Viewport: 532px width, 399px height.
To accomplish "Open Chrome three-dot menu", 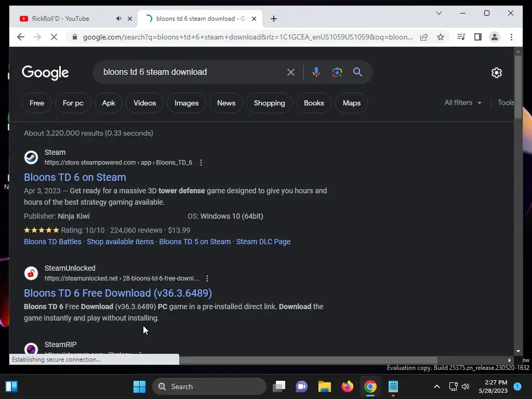I will pyautogui.click(x=511, y=37).
